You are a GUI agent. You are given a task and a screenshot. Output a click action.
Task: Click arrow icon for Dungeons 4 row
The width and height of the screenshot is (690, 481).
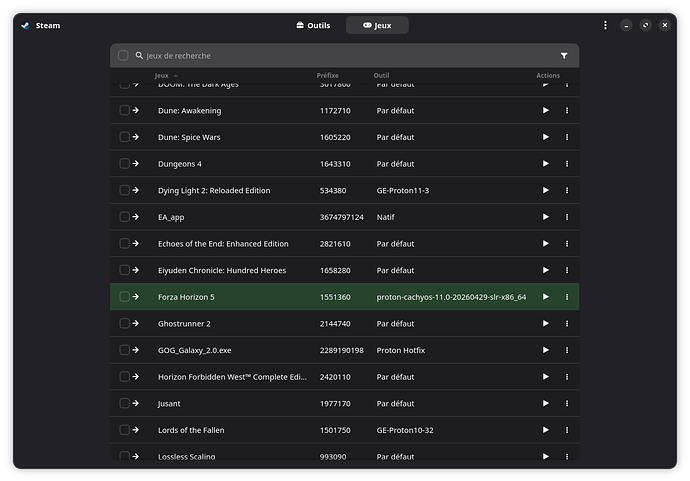(x=136, y=163)
